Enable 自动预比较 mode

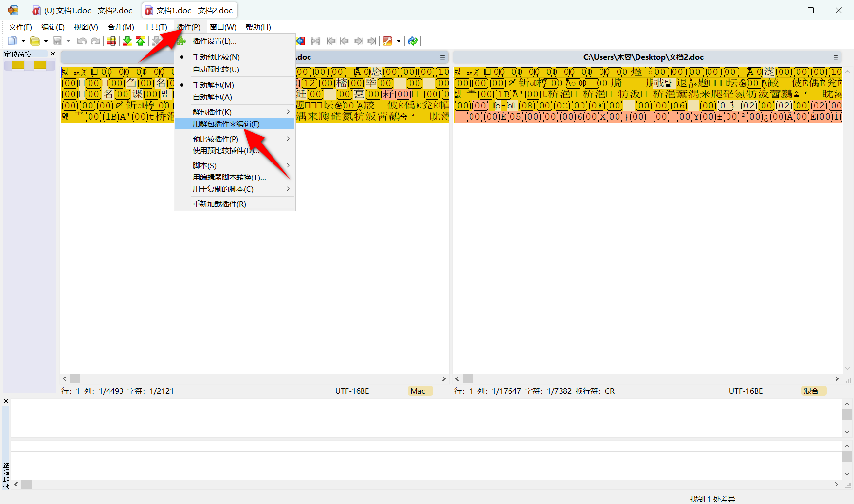pos(216,70)
